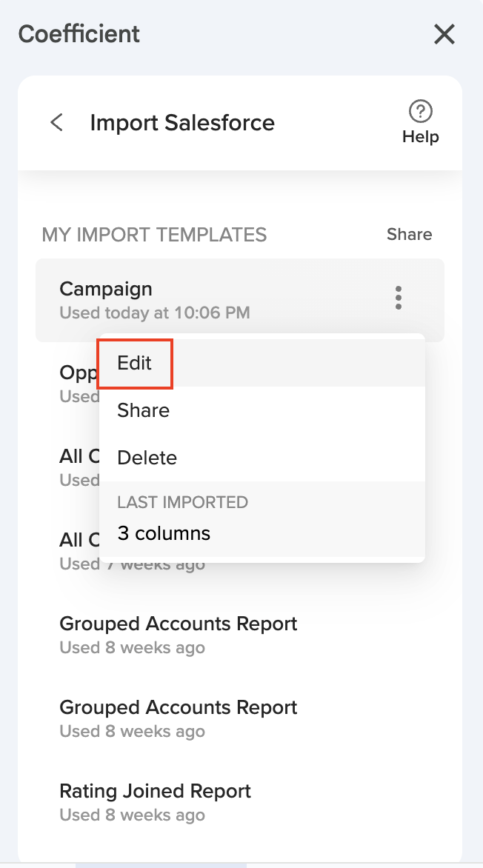
Task: Open the Campaign import template
Action: click(x=106, y=290)
